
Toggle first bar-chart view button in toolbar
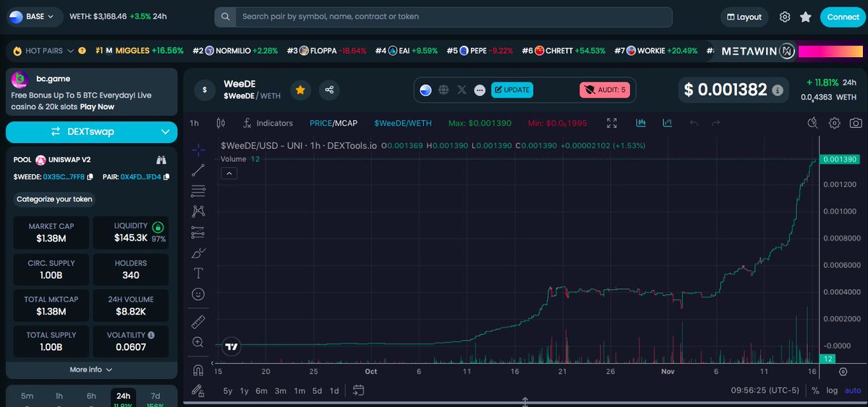click(641, 123)
